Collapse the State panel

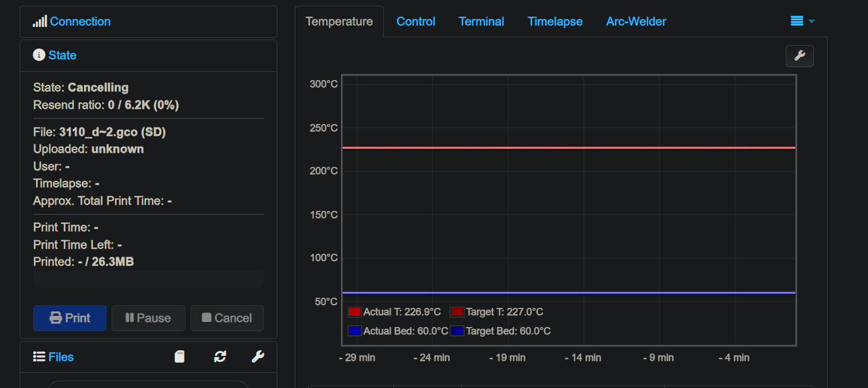tap(63, 55)
